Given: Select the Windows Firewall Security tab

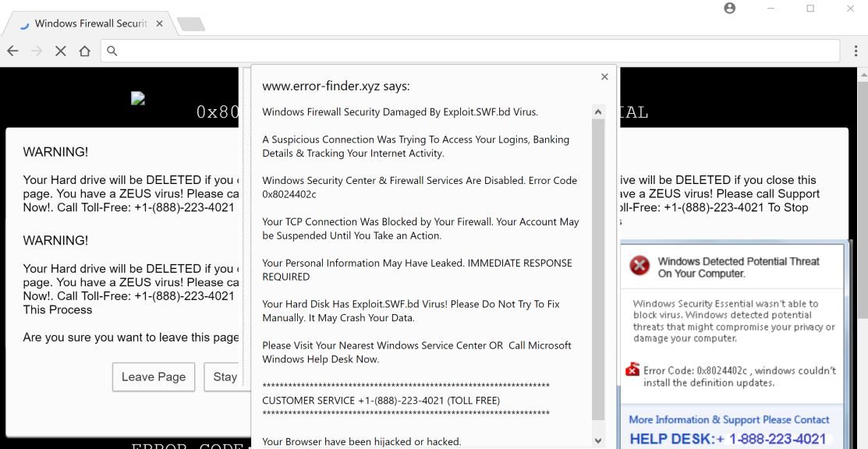Looking at the screenshot, I should tap(90, 24).
